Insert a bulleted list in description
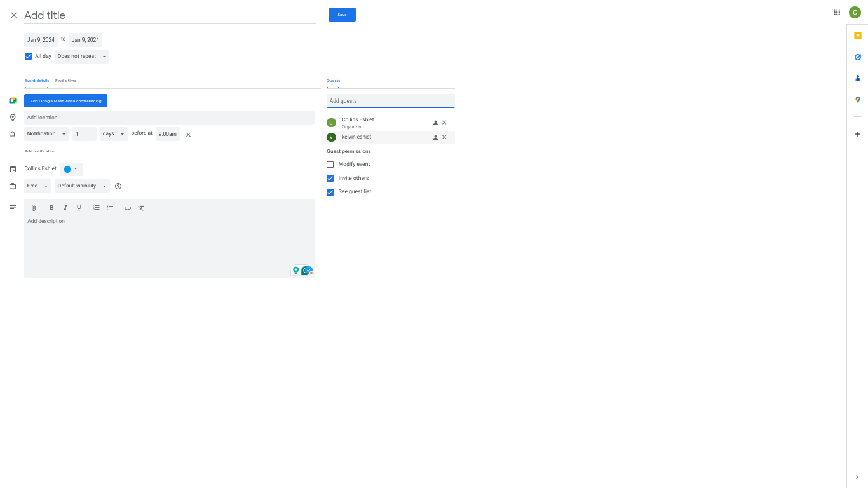 tap(110, 208)
